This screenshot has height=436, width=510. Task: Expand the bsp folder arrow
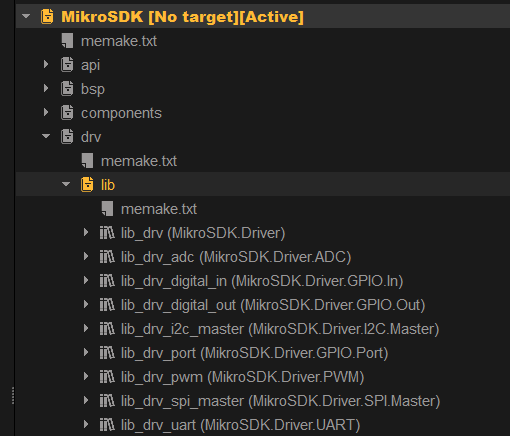[x=46, y=88]
